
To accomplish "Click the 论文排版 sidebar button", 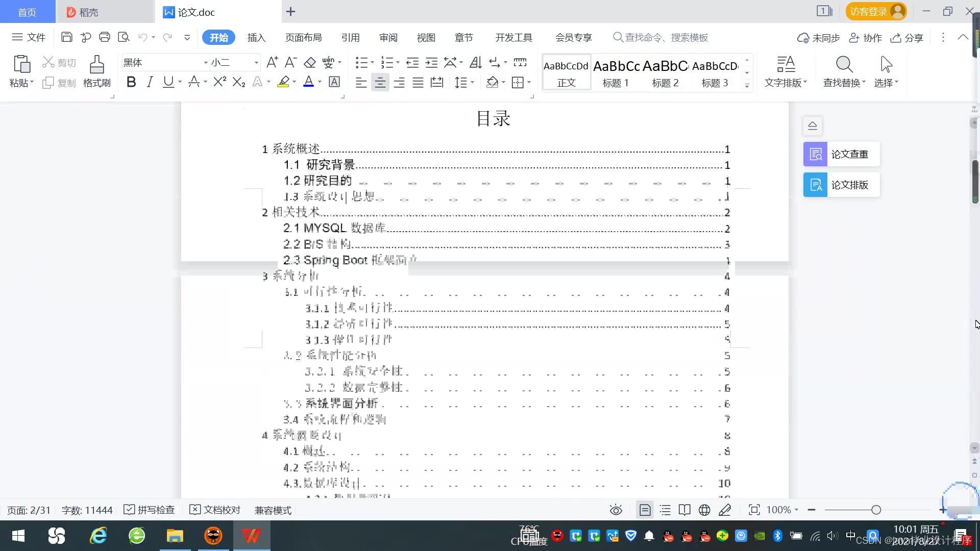I will coord(841,185).
